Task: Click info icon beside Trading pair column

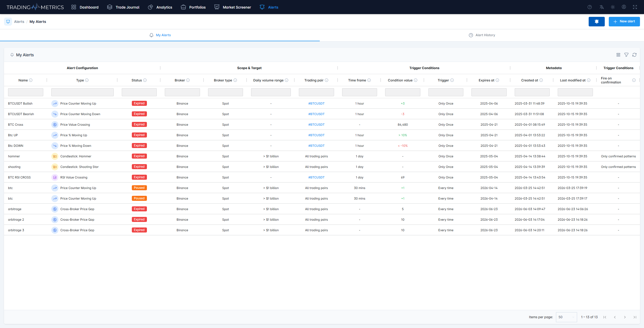Action: click(327, 80)
